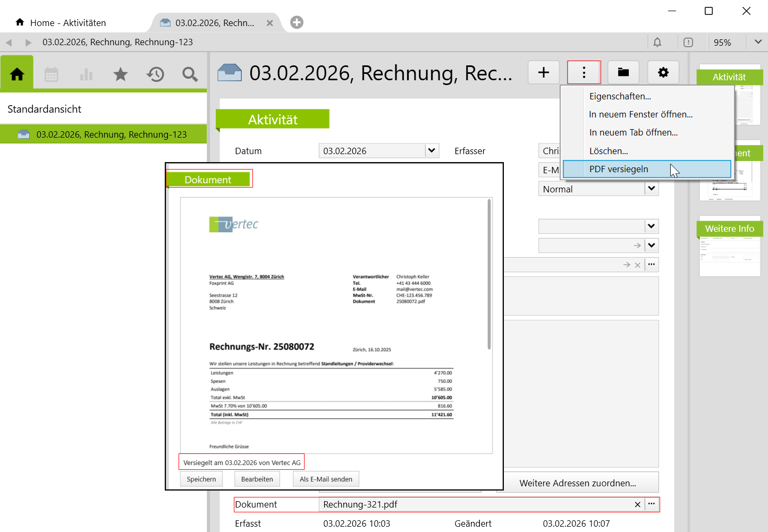768x532 pixels.
Task: Select PDF versiegeln menu entry
Action: click(x=619, y=169)
